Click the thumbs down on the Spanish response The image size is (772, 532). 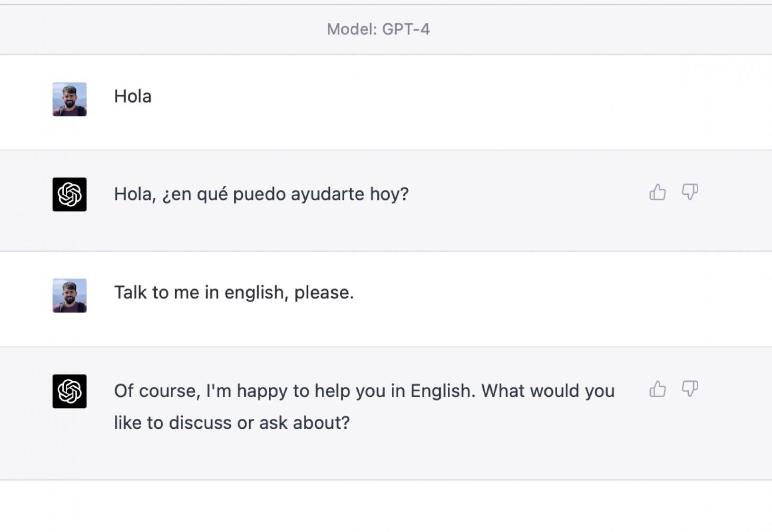click(690, 192)
